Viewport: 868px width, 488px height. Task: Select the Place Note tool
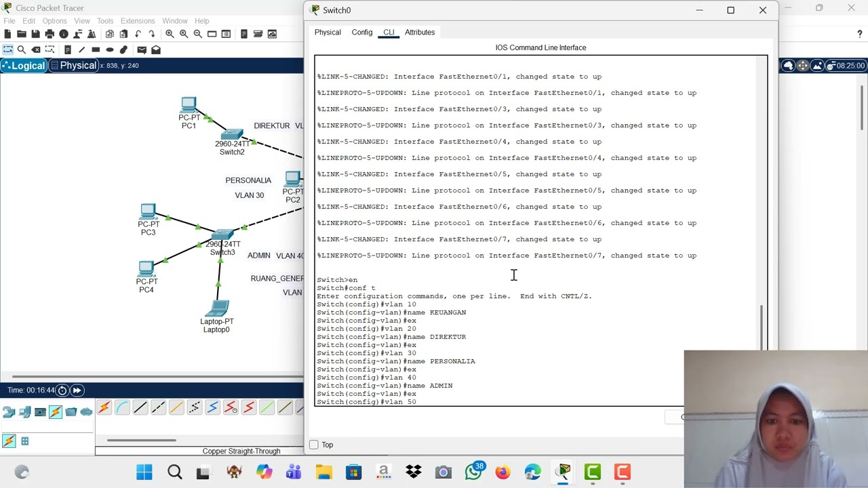pos(68,49)
